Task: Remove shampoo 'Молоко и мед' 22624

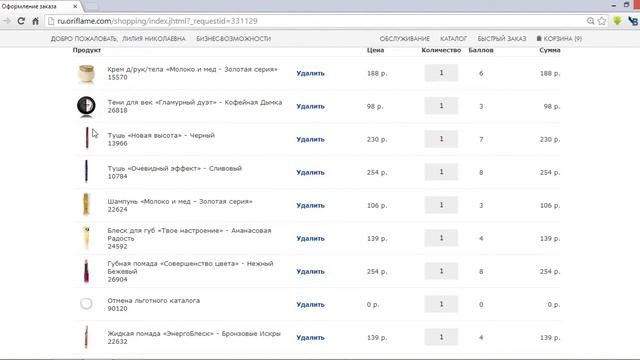Action: 310,206
